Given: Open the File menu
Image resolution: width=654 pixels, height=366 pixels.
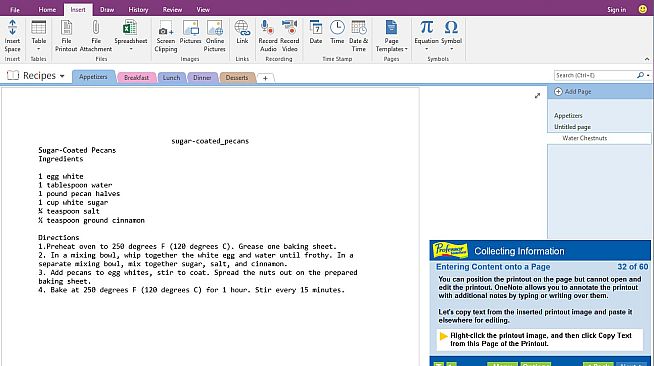Looking at the screenshot, I should point(15,9).
